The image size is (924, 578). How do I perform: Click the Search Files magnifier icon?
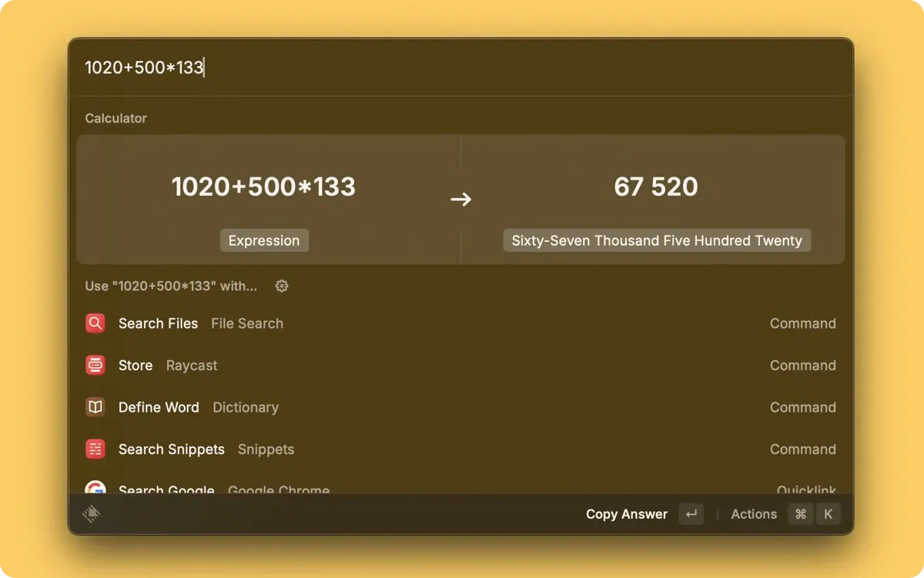tap(95, 324)
